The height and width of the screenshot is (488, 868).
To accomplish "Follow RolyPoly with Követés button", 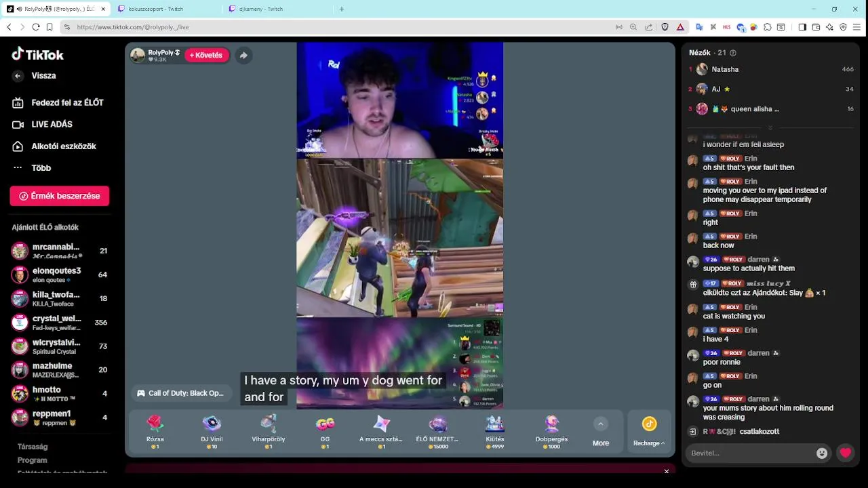I will tap(206, 55).
